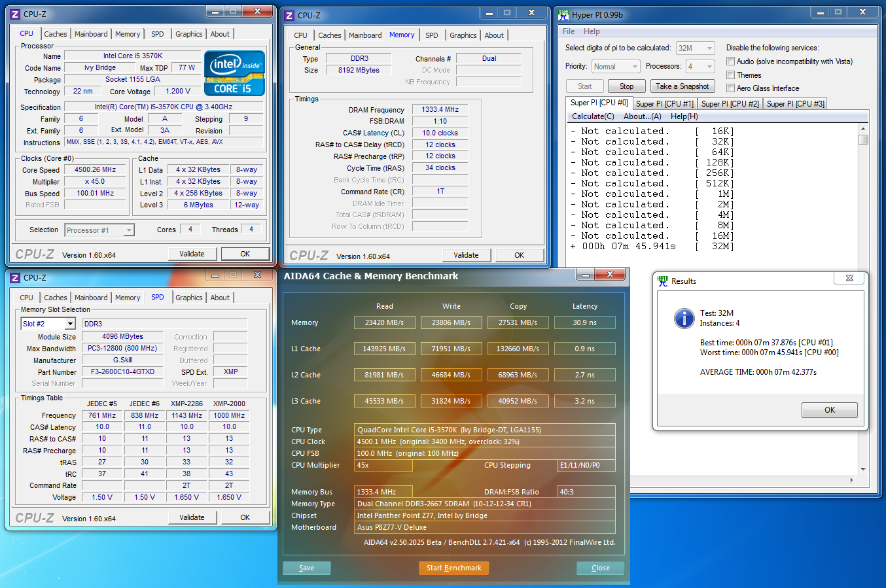Click the CPU-Z title icon in SPD window
This screenshot has height=588, width=886.
point(15,278)
